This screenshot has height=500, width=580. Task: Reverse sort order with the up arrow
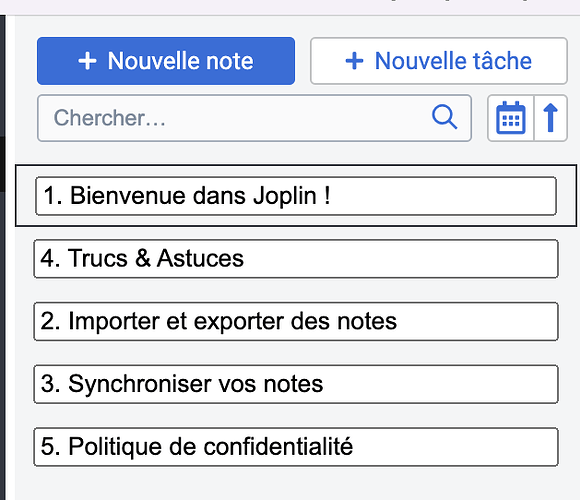550,118
